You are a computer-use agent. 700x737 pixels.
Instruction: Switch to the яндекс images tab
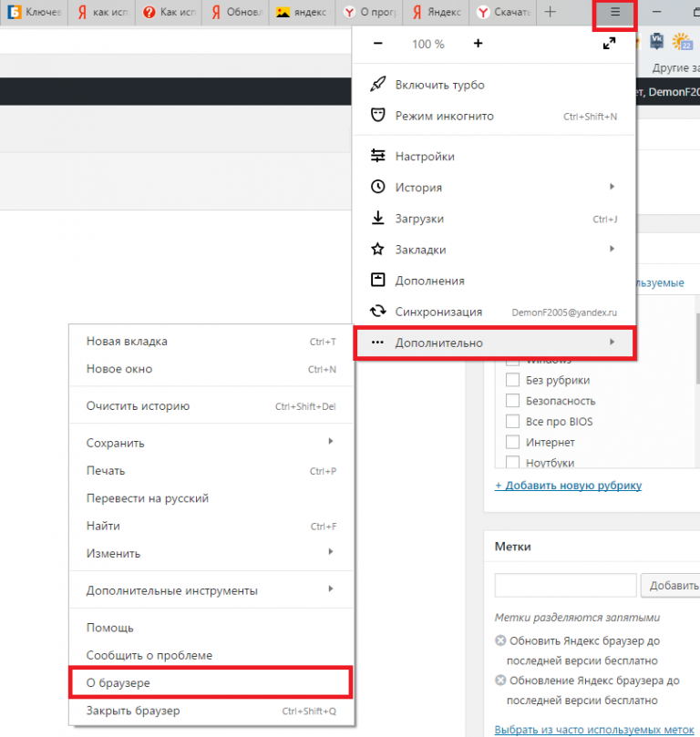click(303, 12)
